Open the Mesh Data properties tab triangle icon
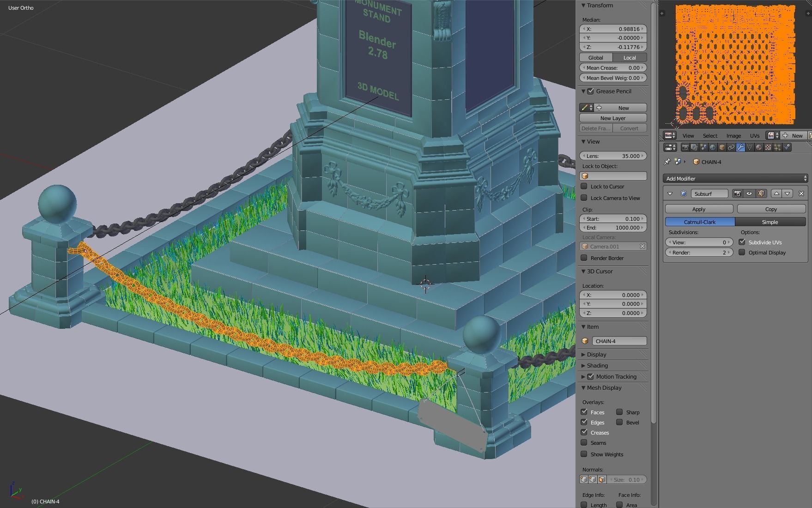 click(750, 147)
